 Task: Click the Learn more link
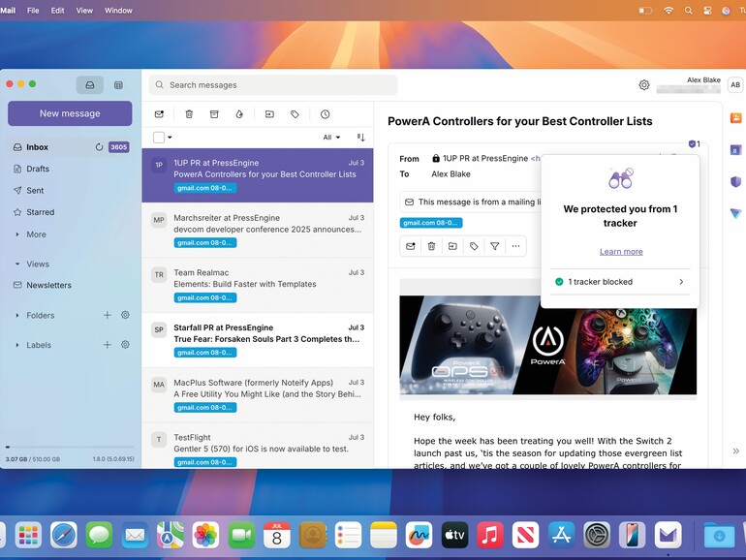(621, 252)
